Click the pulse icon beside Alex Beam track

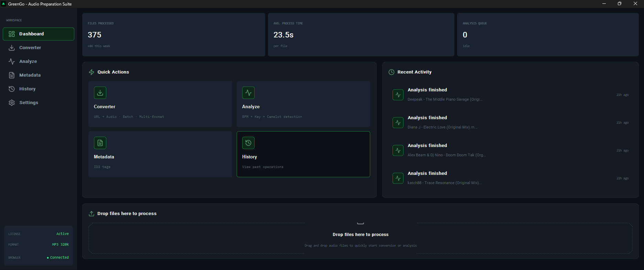(398, 150)
